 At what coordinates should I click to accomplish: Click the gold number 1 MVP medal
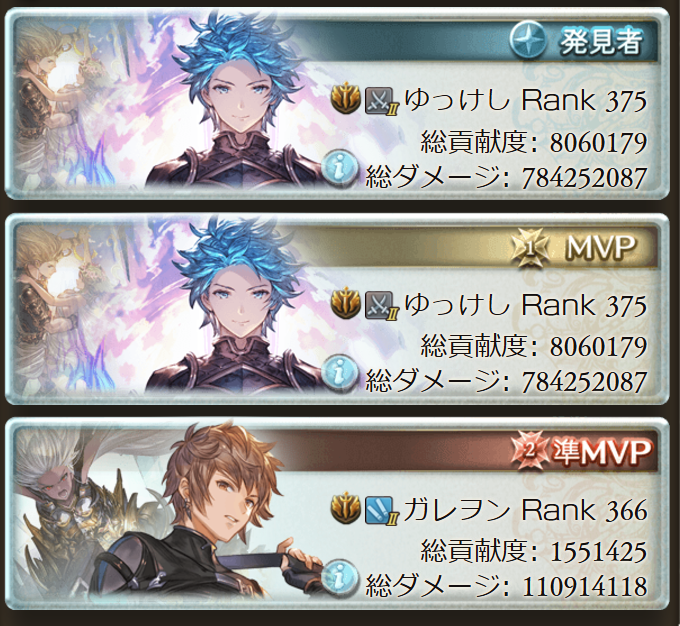(530, 248)
